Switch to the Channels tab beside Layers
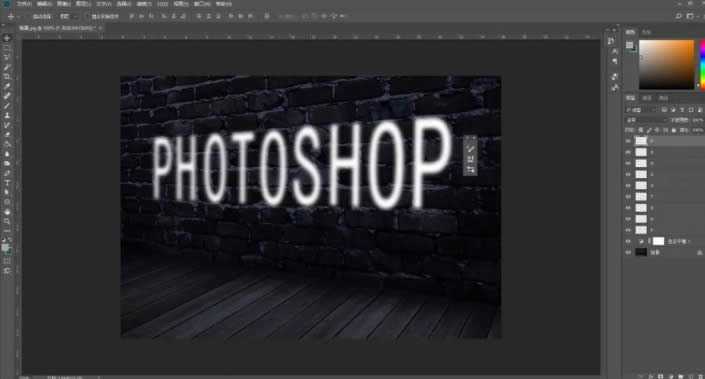 647,98
